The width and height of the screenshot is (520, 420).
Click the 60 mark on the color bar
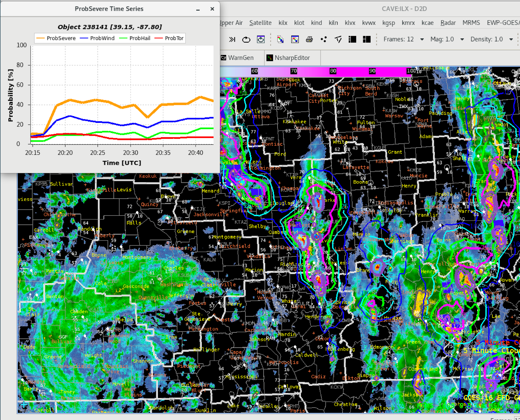[x=254, y=71]
